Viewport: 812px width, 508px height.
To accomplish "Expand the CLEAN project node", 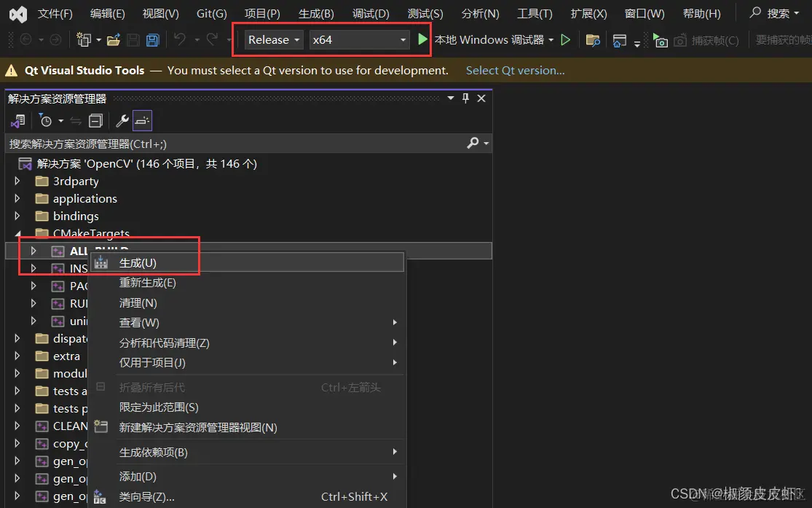I will [x=17, y=426].
